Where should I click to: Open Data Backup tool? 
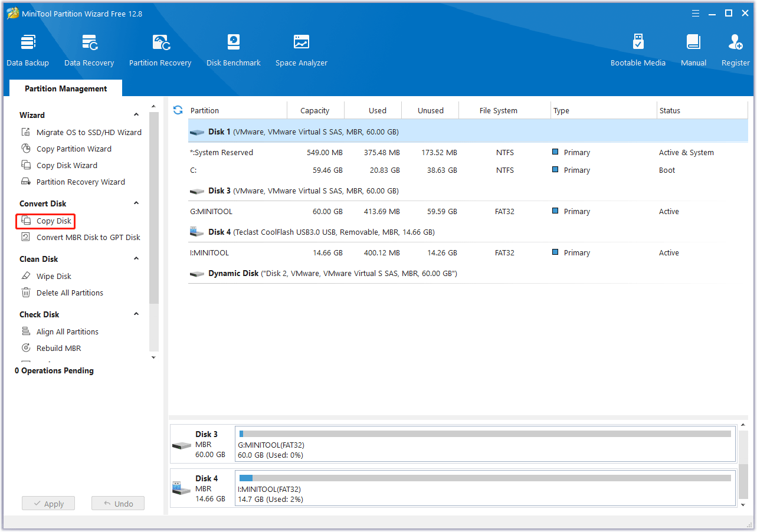tap(28, 51)
